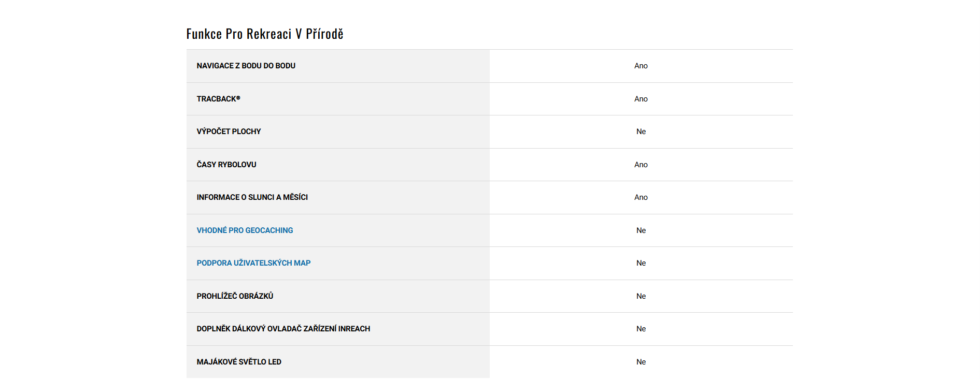This screenshot has height=379, width=980.
Task: Click the Ne value for Majákové světlo LED
Action: [x=641, y=362]
